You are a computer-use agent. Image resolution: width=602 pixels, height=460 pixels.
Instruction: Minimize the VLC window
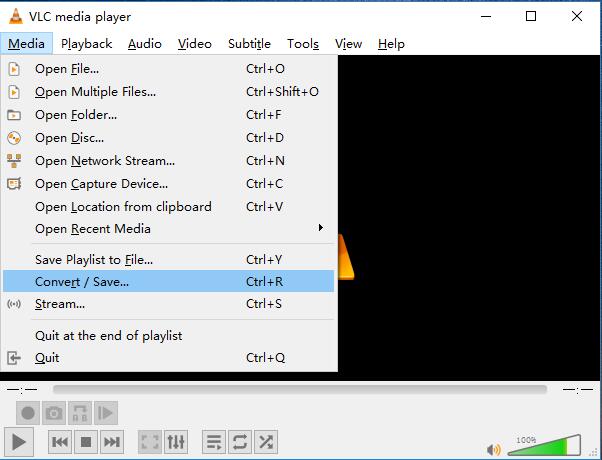486,17
